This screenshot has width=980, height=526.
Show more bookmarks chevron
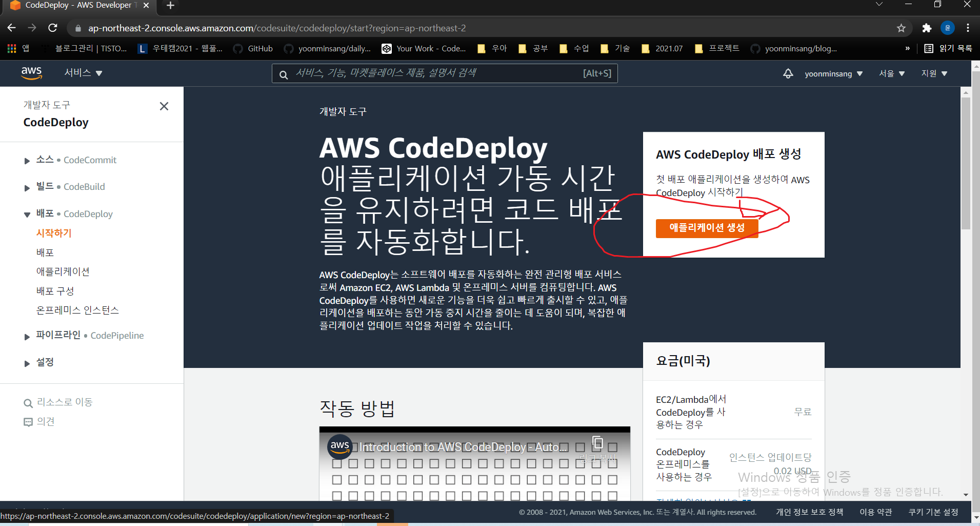(x=908, y=48)
